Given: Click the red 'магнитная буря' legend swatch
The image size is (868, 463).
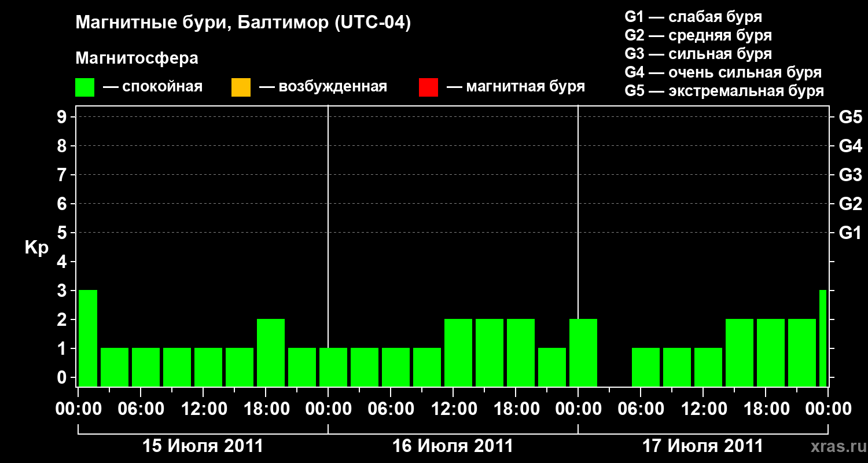Looking at the screenshot, I should 428,87.
